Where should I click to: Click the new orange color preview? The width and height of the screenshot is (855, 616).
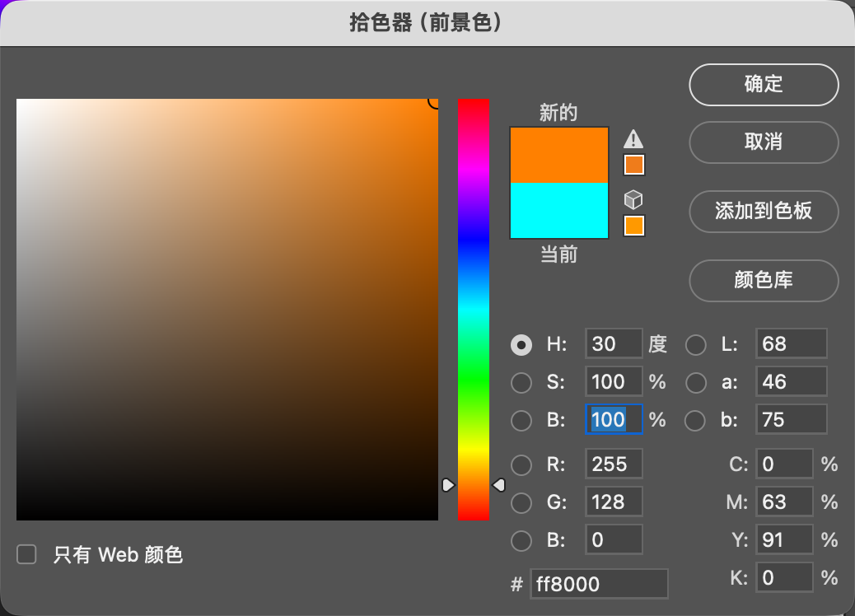[558, 155]
